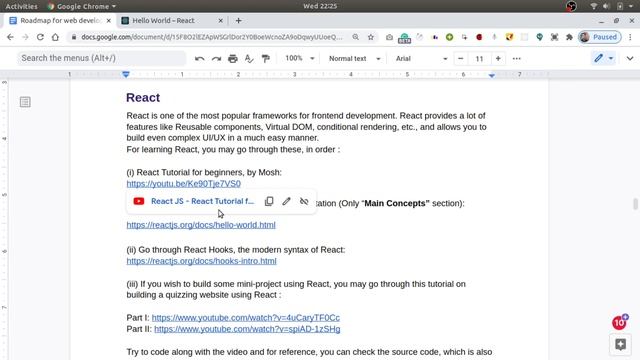The width and height of the screenshot is (640, 360).
Task: Open the clock showing Wed 22:25
Action: pos(320,6)
